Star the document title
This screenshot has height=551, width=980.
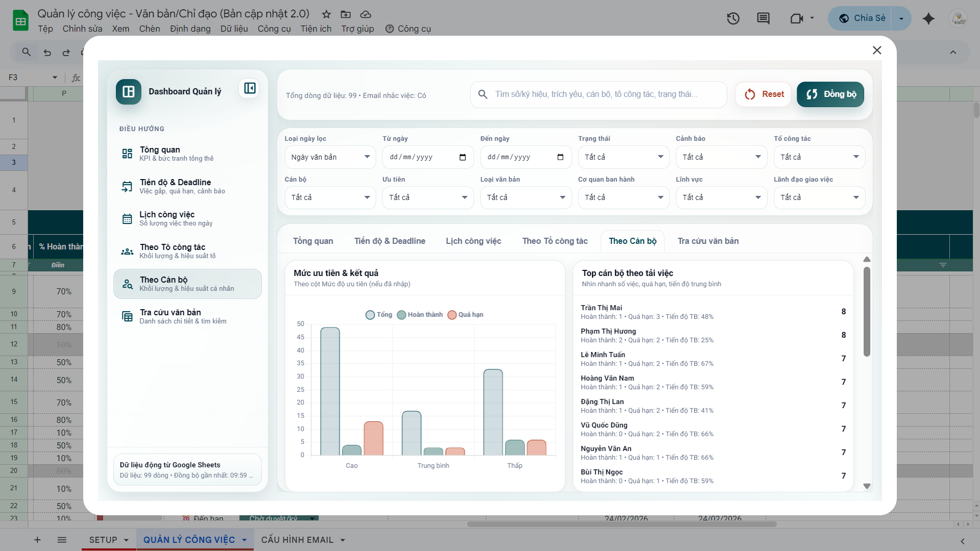(x=326, y=14)
